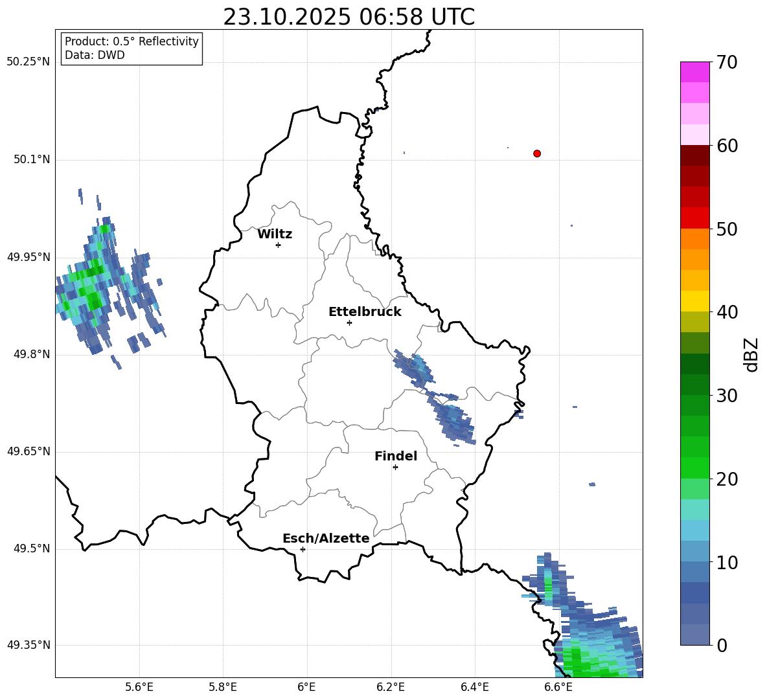The width and height of the screenshot is (767, 700).
Task: Click the Ettelbruck station cross marker
Action: (349, 322)
